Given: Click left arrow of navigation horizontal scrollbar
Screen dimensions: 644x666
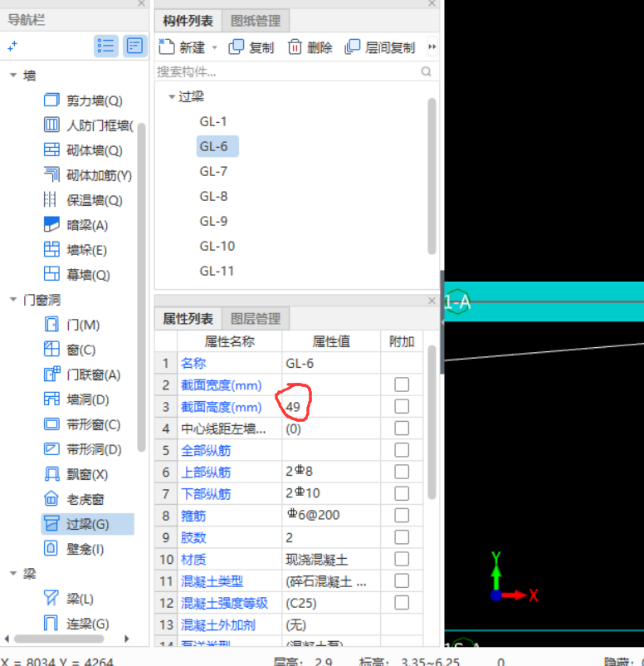Looking at the screenshot, I should (7, 639).
